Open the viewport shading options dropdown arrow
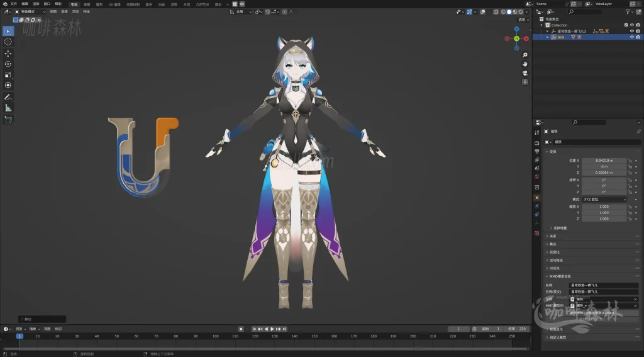644x357 pixels. (527, 12)
